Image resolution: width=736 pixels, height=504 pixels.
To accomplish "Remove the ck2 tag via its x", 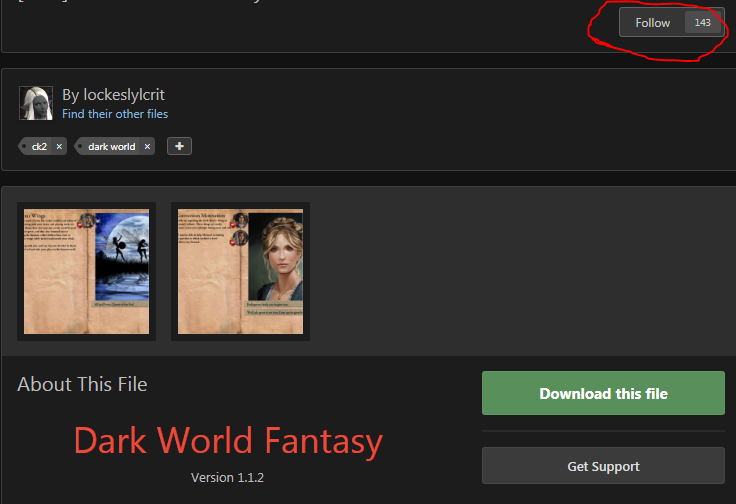I will (x=59, y=146).
